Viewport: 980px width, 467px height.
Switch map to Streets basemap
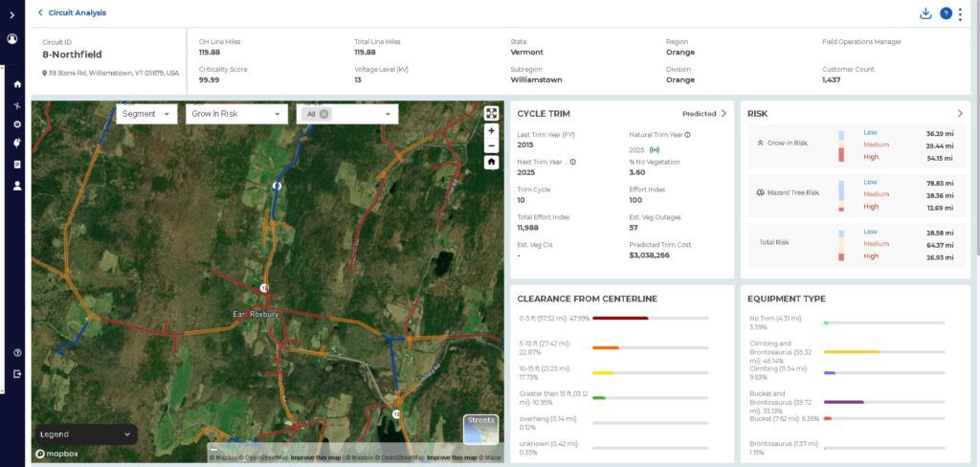pos(480,430)
